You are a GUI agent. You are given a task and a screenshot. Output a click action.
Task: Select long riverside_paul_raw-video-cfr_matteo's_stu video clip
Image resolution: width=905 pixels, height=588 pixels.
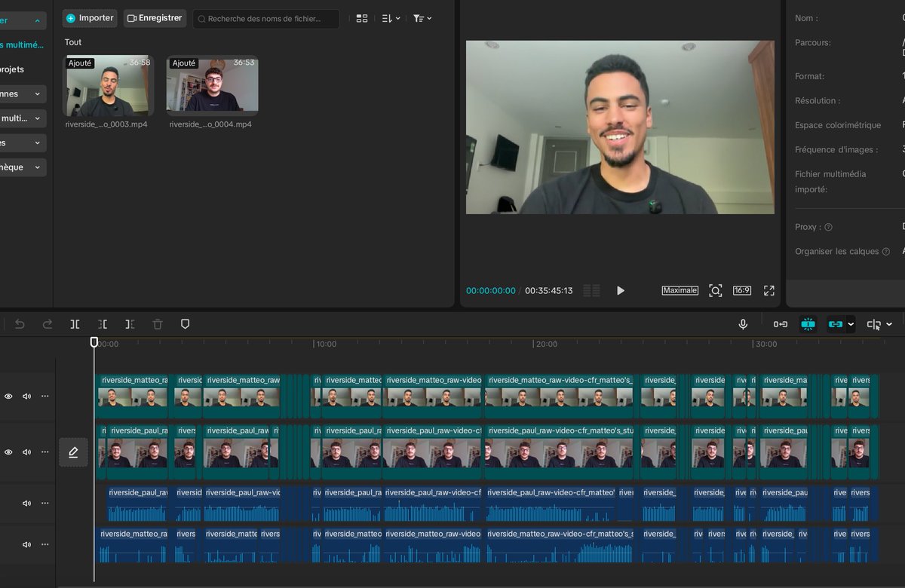560,452
